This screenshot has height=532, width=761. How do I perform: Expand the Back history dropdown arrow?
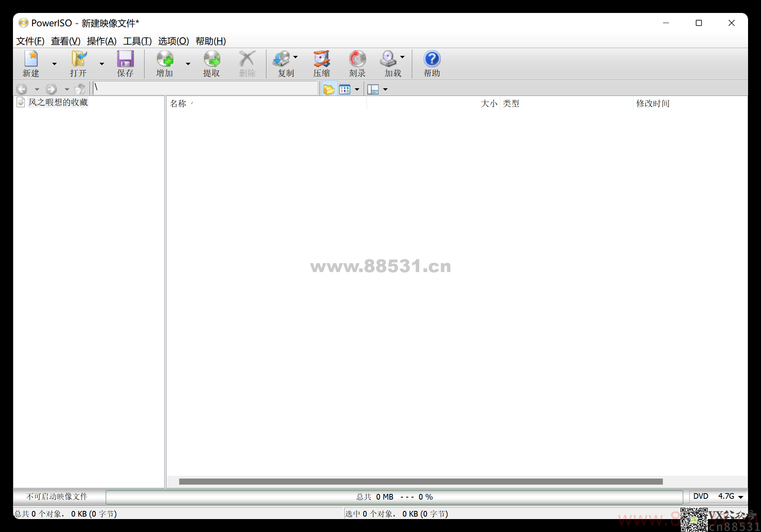click(x=37, y=89)
